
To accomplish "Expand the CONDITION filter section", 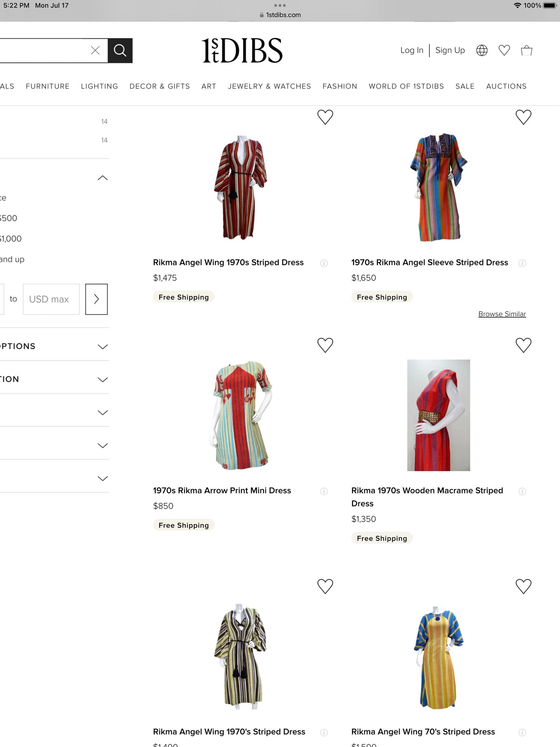I will point(102,379).
